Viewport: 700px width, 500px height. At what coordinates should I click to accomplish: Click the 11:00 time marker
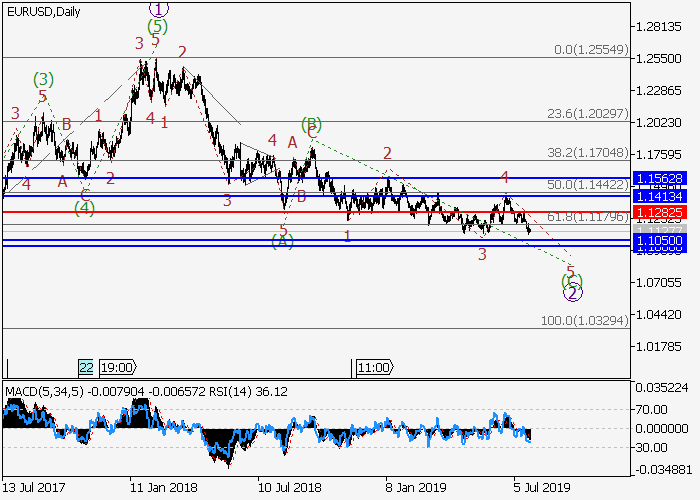[374, 367]
